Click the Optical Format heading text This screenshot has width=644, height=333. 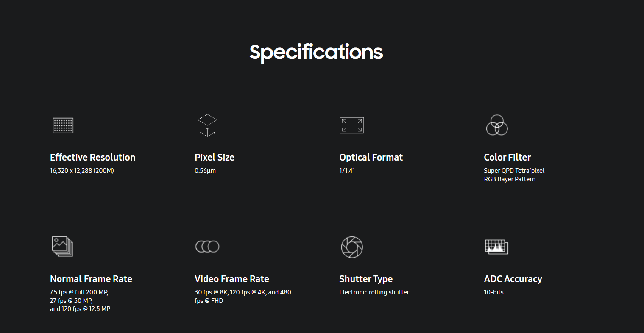click(x=371, y=158)
